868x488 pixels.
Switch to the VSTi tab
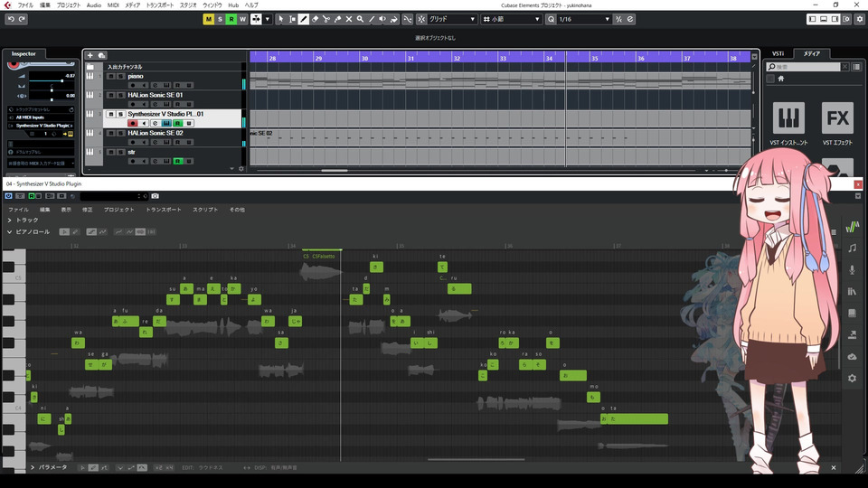click(778, 53)
